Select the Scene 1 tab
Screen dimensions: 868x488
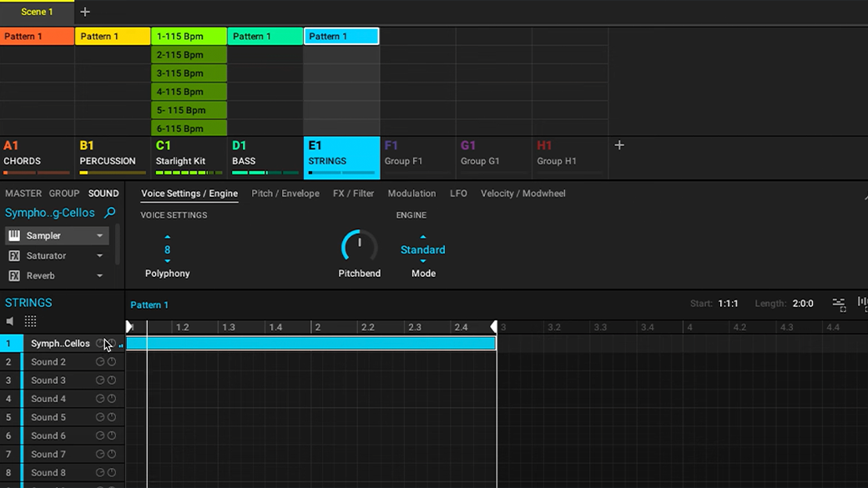point(37,12)
